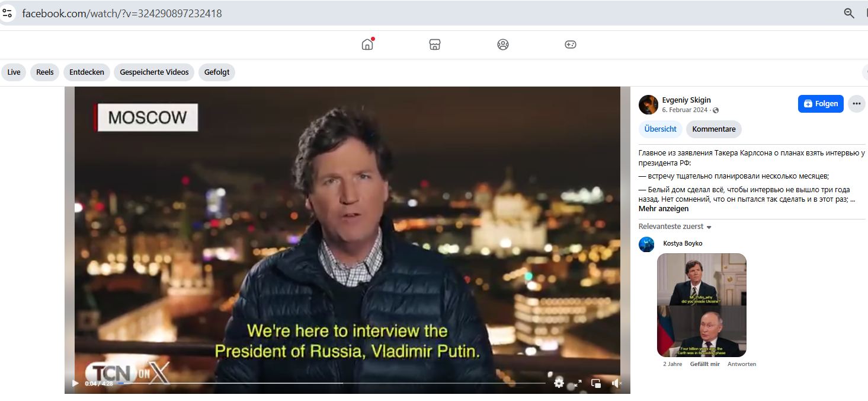Viewport: 868px width, 401px height.
Task: Select the Reels tab
Action: pos(45,72)
